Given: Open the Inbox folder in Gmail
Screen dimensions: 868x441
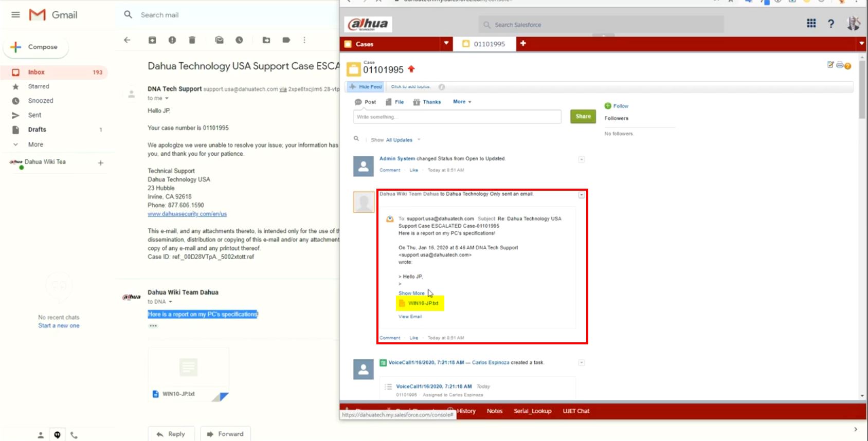Looking at the screenshot, I should (x=55, y=72).
